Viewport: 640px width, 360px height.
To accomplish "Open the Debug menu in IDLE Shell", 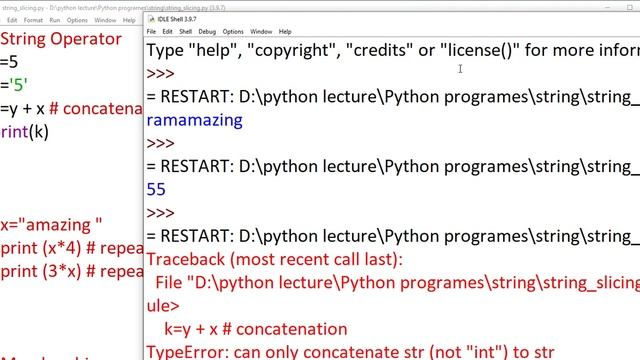I will point(207,31).
